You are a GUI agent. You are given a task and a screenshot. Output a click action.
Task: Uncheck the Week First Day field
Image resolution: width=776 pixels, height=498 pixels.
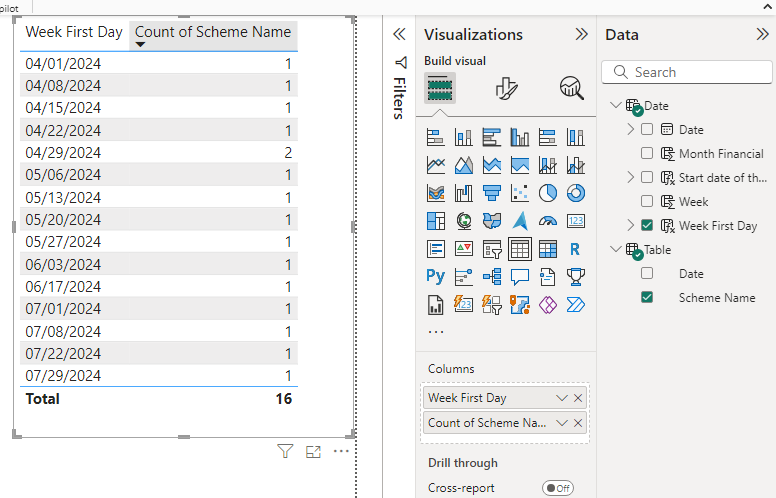(x=647, y=225)
